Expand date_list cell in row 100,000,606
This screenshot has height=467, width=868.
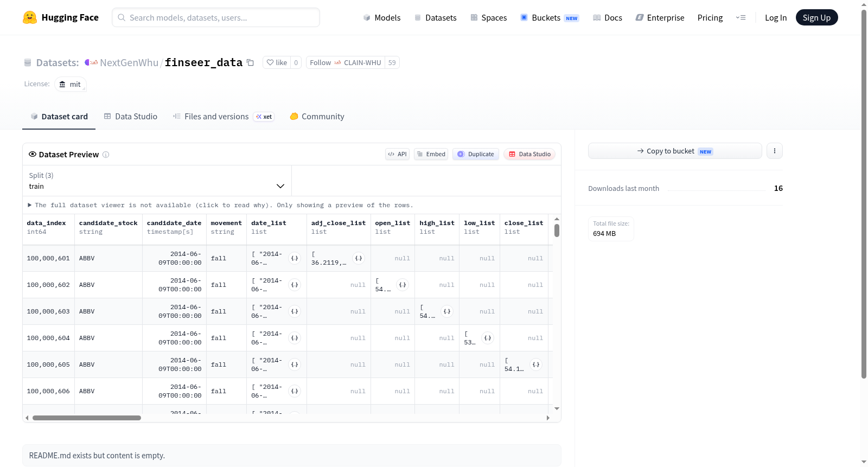(x=295, y=391)
